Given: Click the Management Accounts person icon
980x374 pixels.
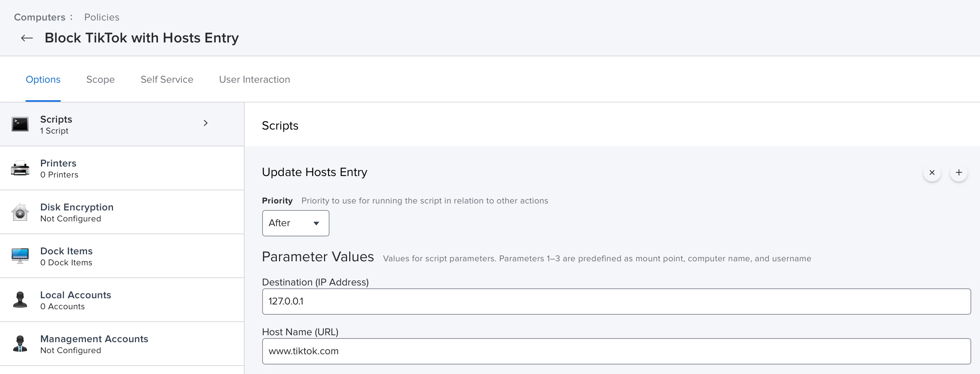Looking at the screenshot, I should point(20,344).
